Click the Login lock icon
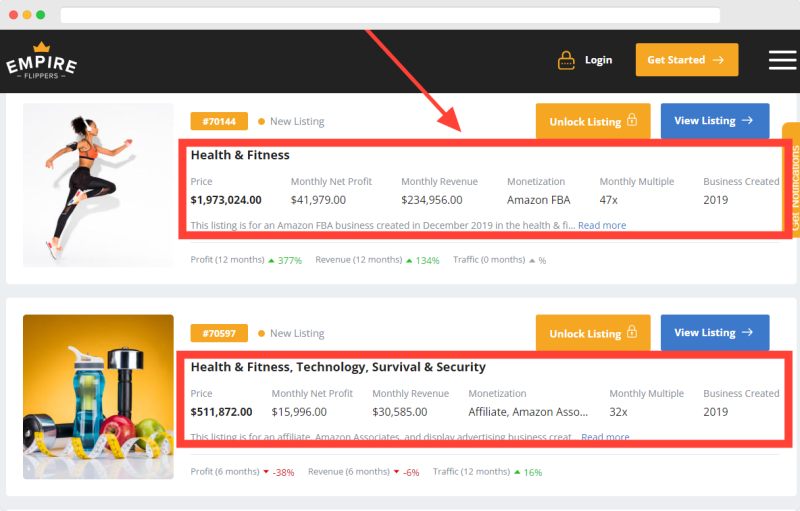 [x=566, y=60]
